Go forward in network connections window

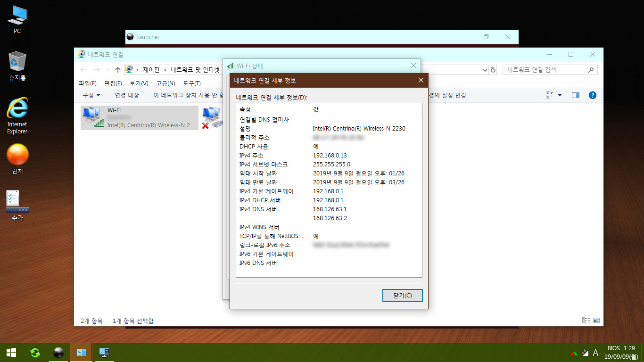(x=97, y=70)
